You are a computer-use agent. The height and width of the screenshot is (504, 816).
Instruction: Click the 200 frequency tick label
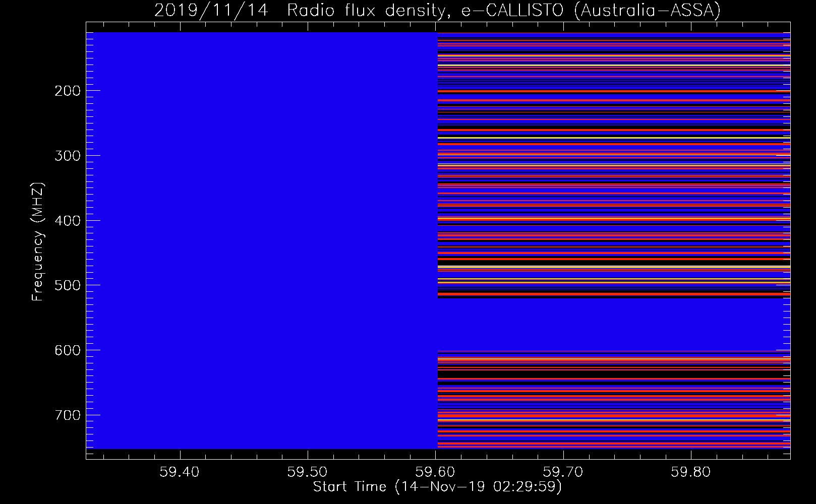[67, 91]
